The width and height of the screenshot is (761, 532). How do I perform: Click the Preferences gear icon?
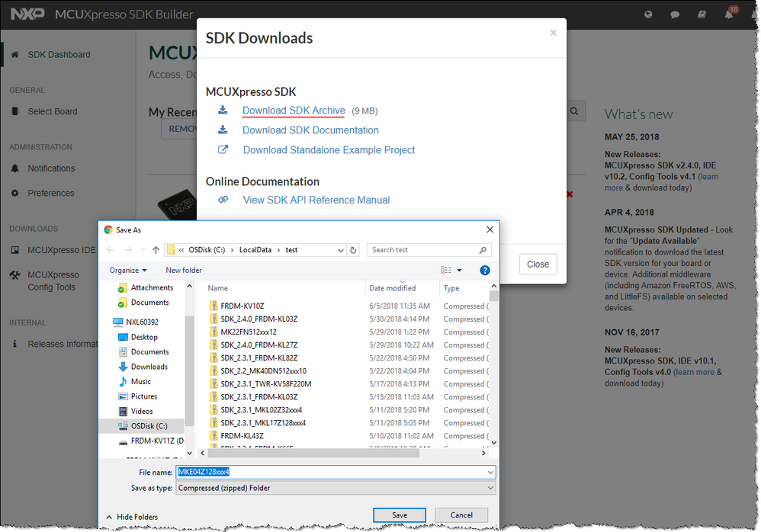(x=15, y=193)
